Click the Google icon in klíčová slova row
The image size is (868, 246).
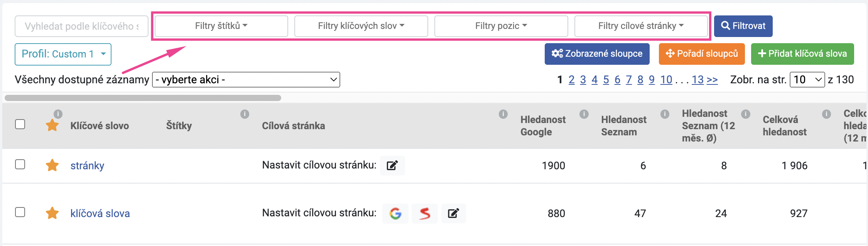pos(395,213)
